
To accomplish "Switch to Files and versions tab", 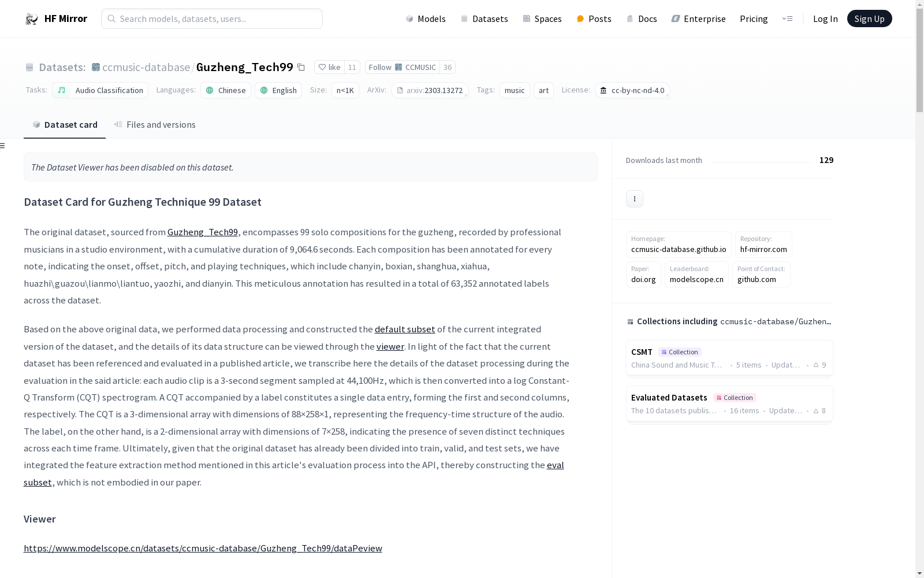I will (x=155, y=125).
